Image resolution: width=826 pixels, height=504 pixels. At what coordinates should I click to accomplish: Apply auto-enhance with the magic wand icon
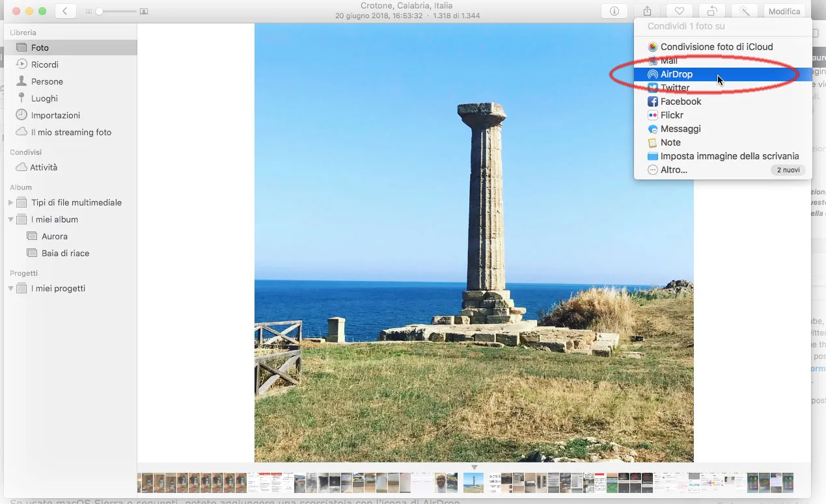[743, 11]
